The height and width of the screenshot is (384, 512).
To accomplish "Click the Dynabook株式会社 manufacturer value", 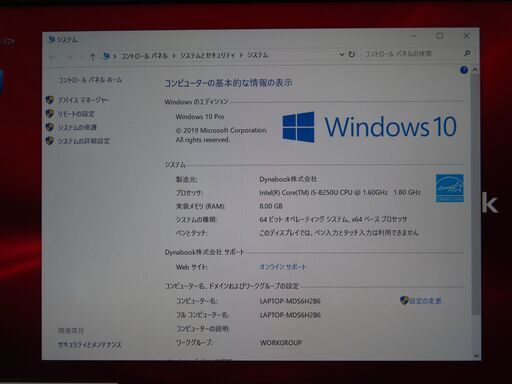I will click(x=288, y=179).
